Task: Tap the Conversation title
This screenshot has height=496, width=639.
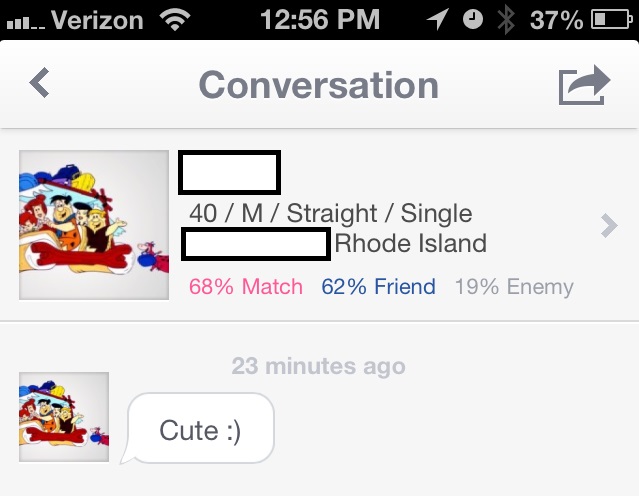Action: (318, 84)
